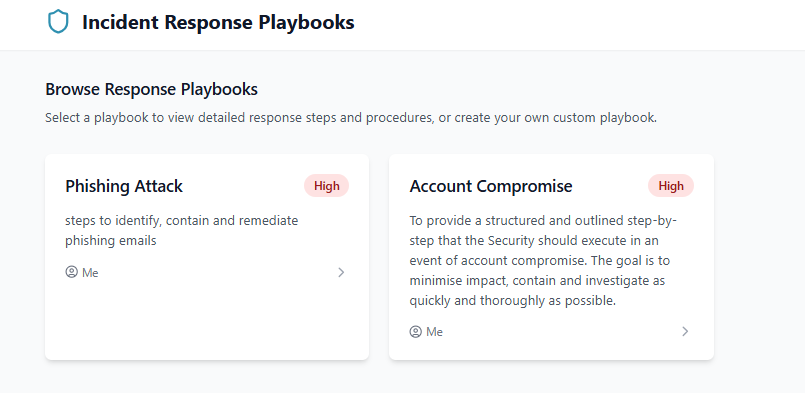Click user icon on Phishing Attack card

[71, 272]
